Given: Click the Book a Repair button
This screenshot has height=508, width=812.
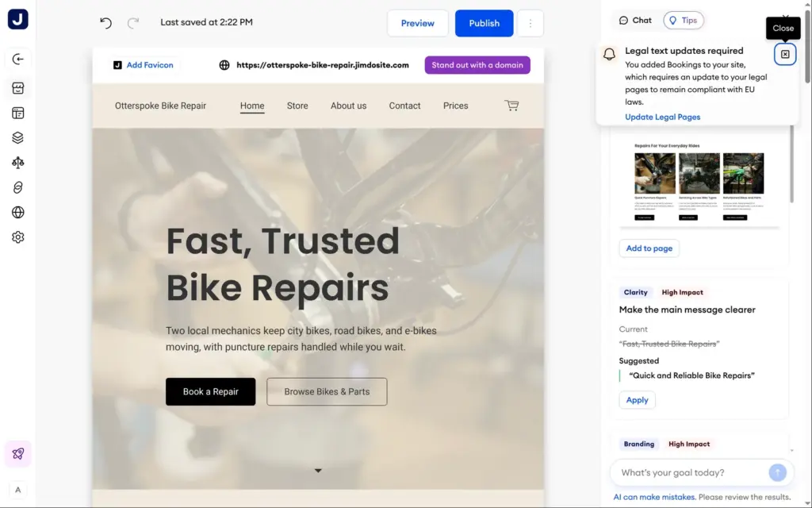Looking at the screenshot, I should coord(210,392).
